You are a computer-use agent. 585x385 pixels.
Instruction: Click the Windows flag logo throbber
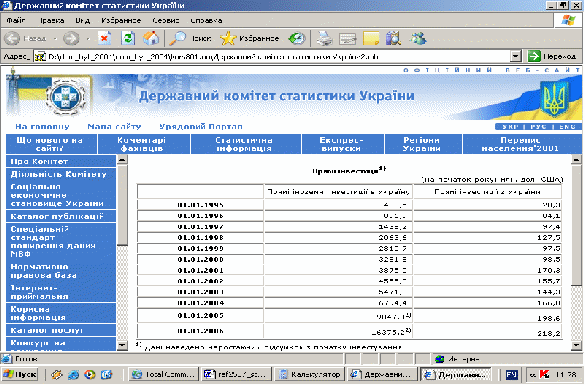click(x=568, y=20)
